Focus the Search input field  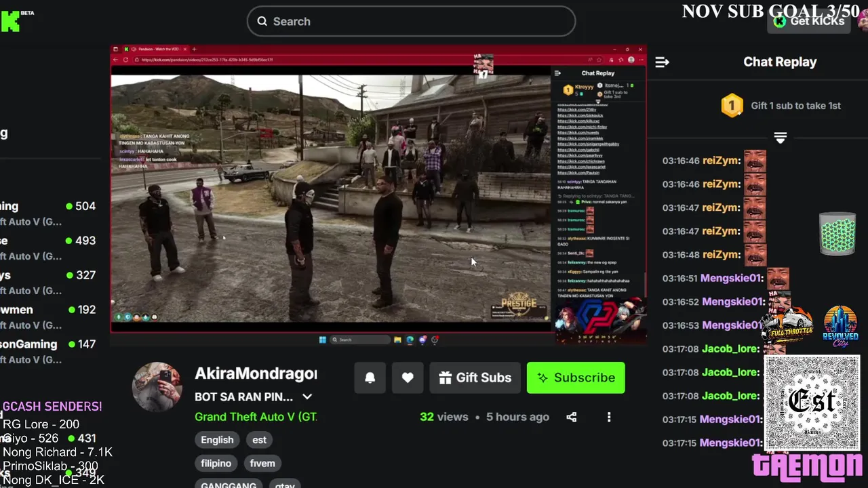click(x=411, y=22)
